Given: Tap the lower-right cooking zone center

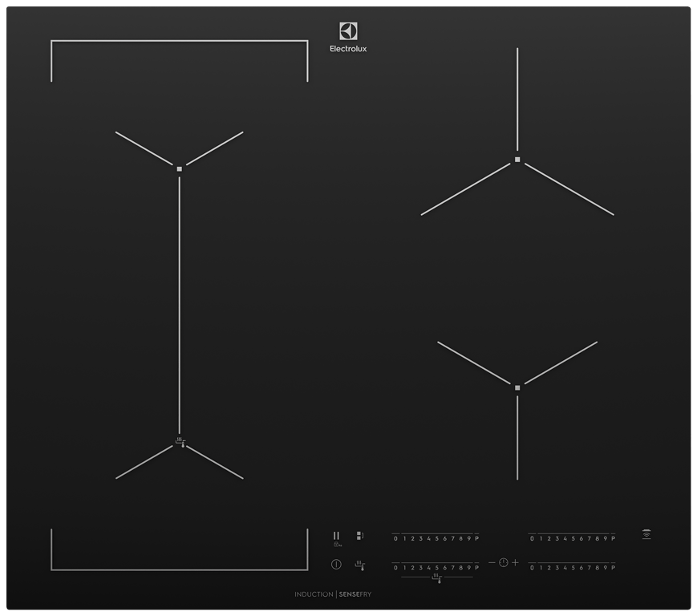Looking at the screenshot, I should (517, 387).
